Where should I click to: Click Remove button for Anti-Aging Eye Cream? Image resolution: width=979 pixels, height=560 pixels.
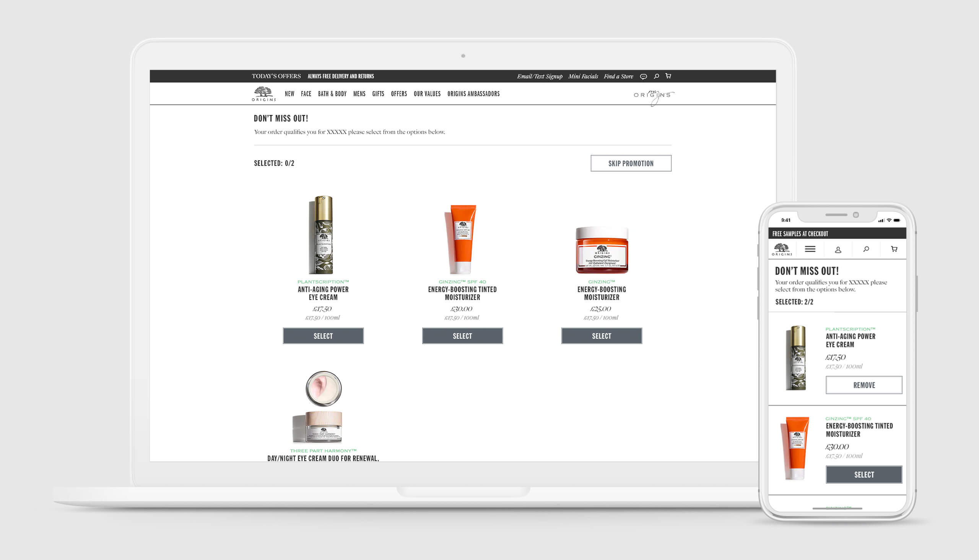(864, 385)
